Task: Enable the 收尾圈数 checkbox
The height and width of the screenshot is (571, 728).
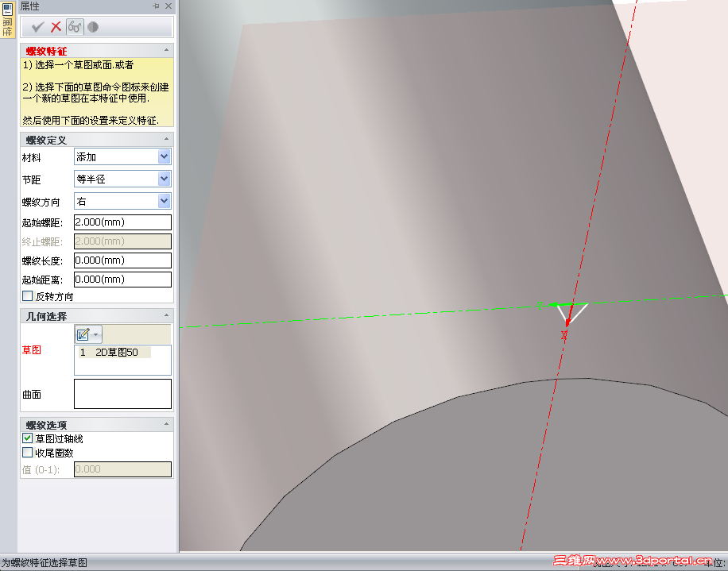Action: [x=27, y=452]
